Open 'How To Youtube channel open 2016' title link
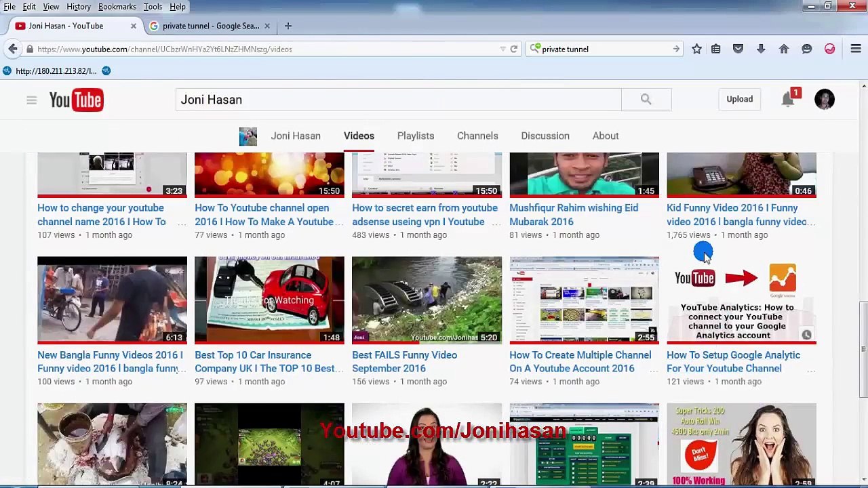Image resolution: width=868 pixels, height=488 pixels. click(x=264, y=215)
